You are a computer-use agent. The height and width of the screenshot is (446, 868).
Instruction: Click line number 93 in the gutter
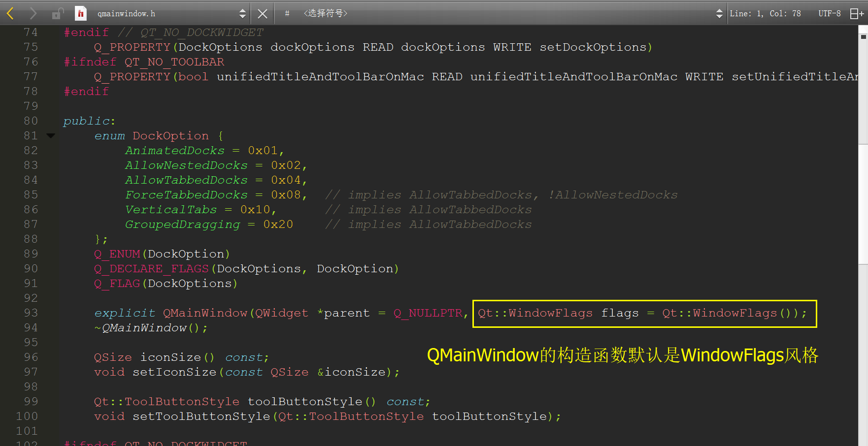pos(31,313)
